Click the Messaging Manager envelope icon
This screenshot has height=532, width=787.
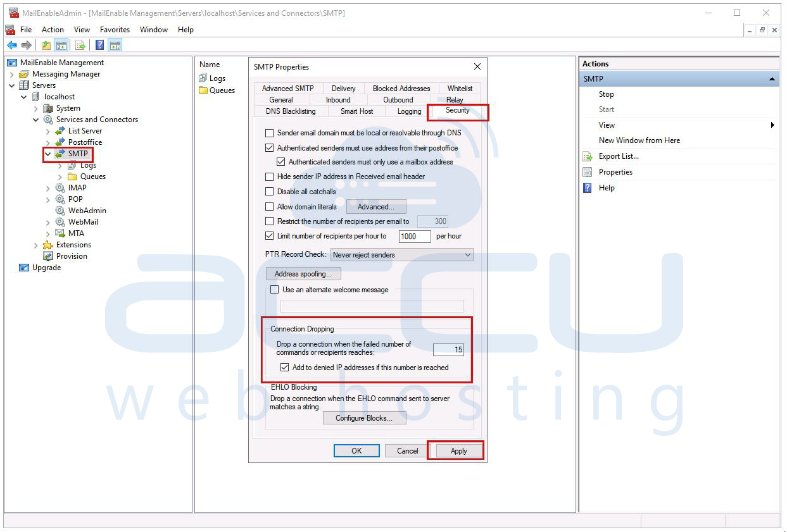24,74
